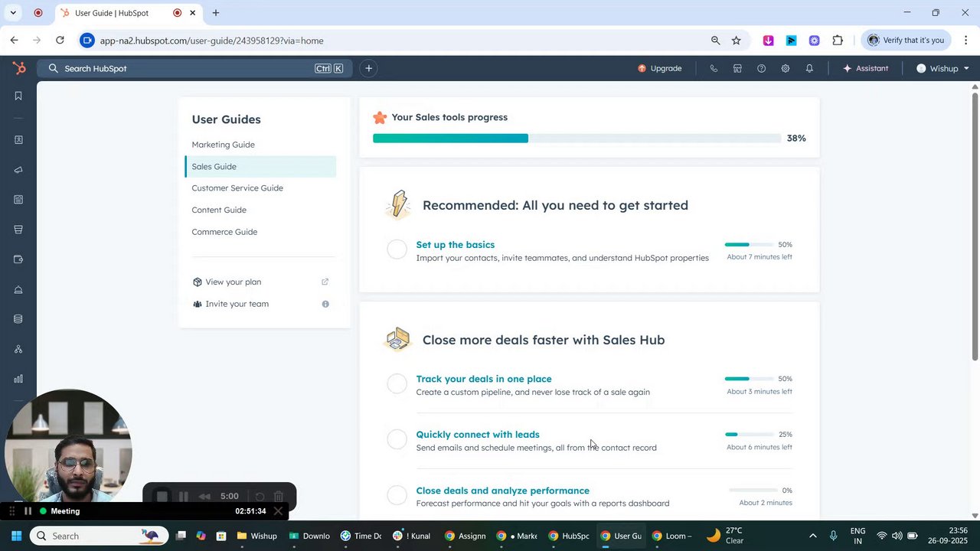This screenshot has height=551, width=980.
Task: Open the notifications bell icon
Action: tap(809, 68)
